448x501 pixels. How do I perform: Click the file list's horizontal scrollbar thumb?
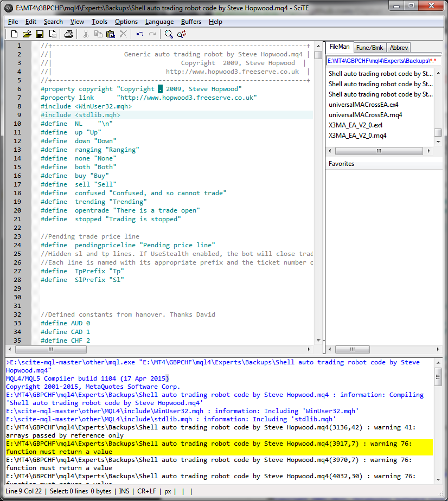[x=379, y=151]
